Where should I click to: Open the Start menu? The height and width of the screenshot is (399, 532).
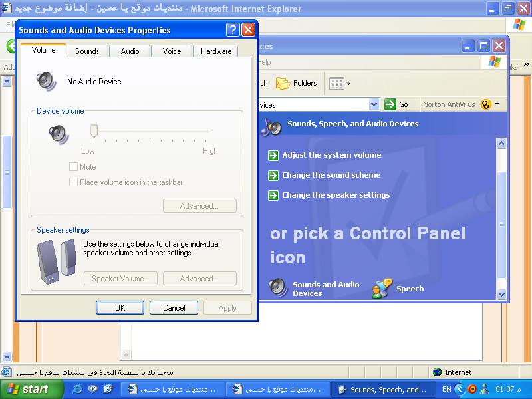pos(31,389)
